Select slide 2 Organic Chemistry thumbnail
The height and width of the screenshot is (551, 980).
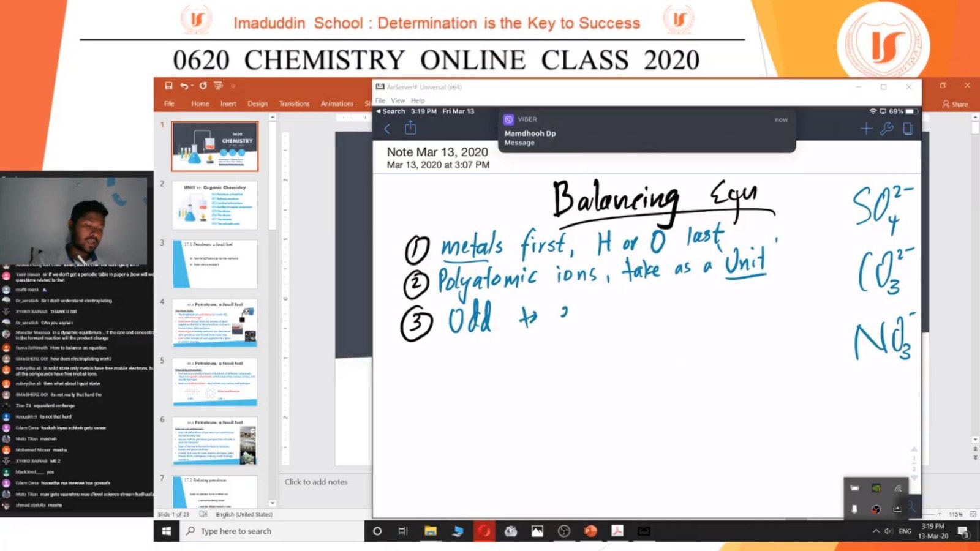(215, 205)
